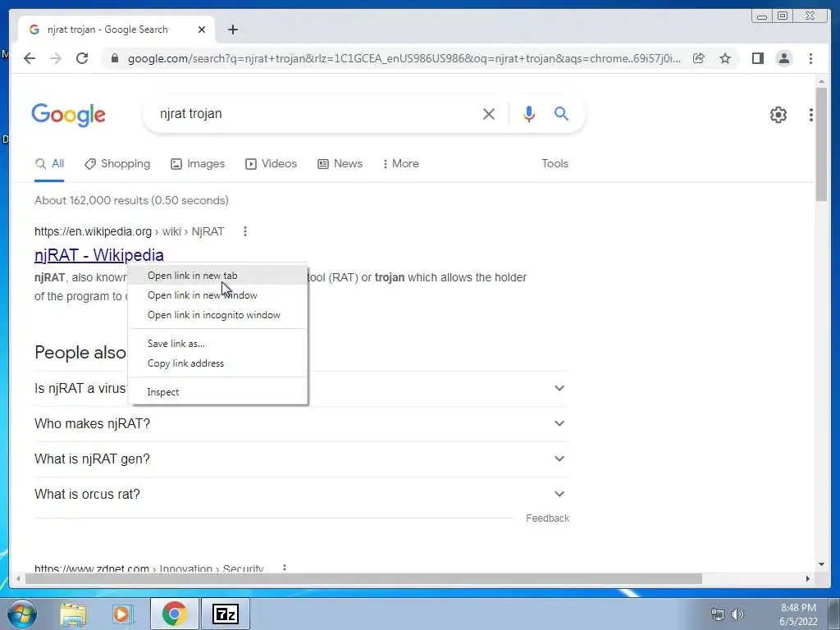Choose Save link as...
The width and height of the screenshot is (840, 630).
coord(218,344)
